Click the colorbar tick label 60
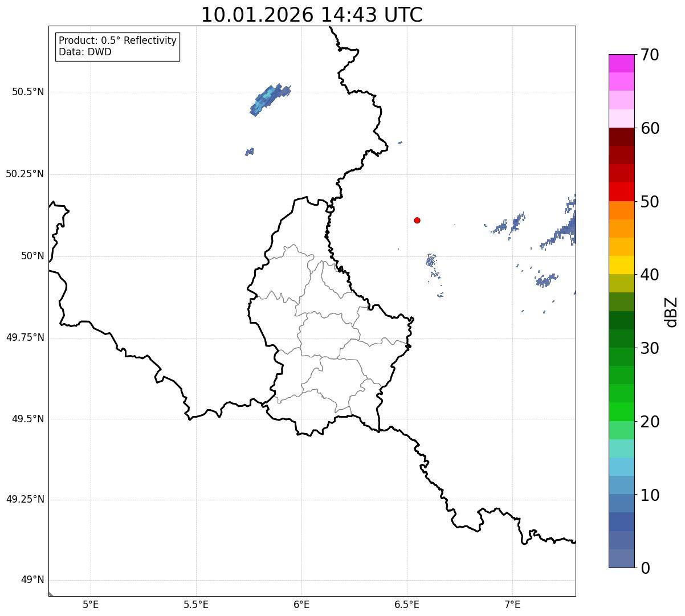The width and height of the screenshot is (685, 616). [650, 128]
